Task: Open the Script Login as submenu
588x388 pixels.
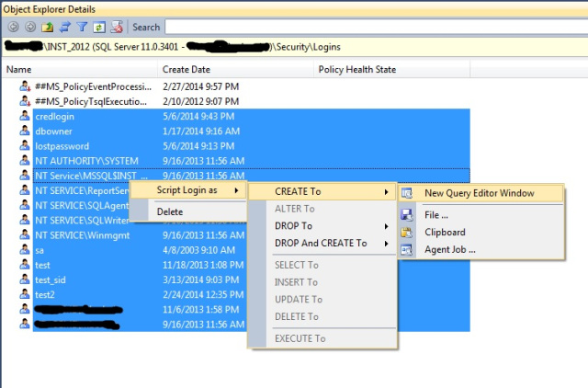Action: point(187,190)
